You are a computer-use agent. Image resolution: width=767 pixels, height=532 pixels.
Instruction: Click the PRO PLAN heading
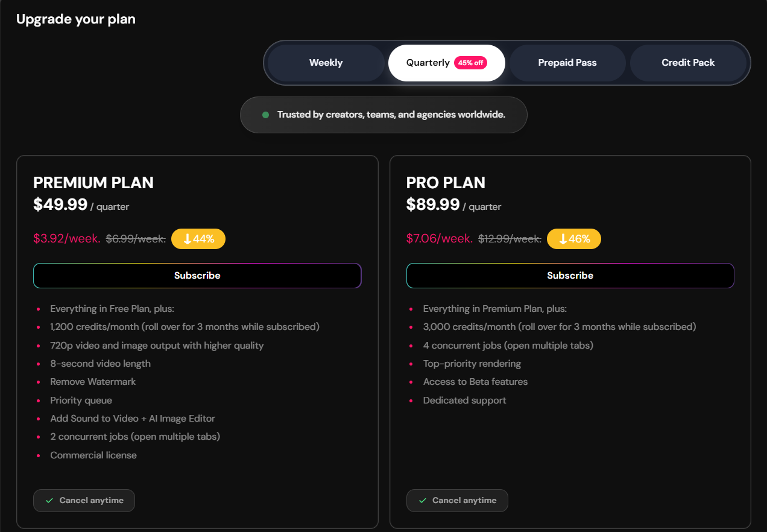pos(446,183)
